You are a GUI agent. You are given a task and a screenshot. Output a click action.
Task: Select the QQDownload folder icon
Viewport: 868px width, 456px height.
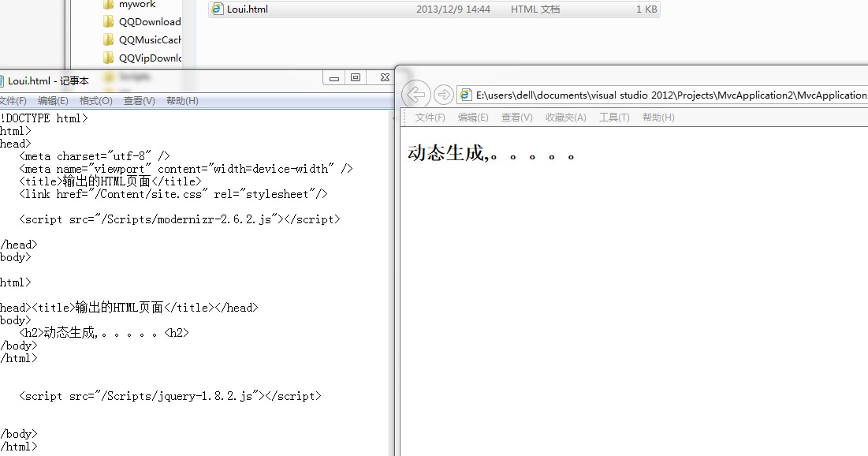pos(109,21)
